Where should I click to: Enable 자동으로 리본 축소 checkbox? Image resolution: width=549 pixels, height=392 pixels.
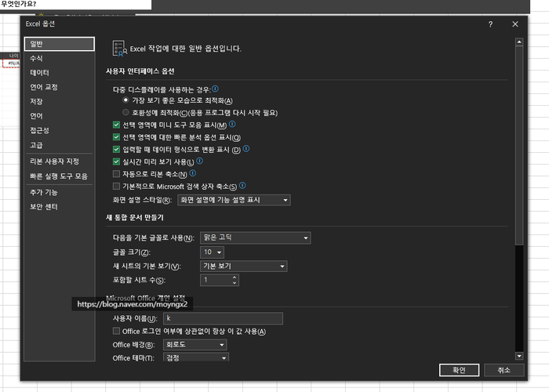(x=116, y=174)
